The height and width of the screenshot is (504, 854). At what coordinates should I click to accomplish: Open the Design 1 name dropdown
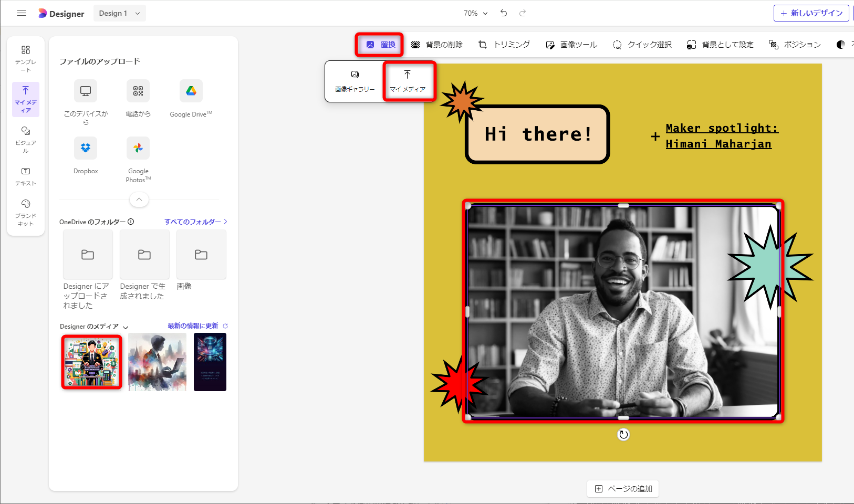pos(119,13)
